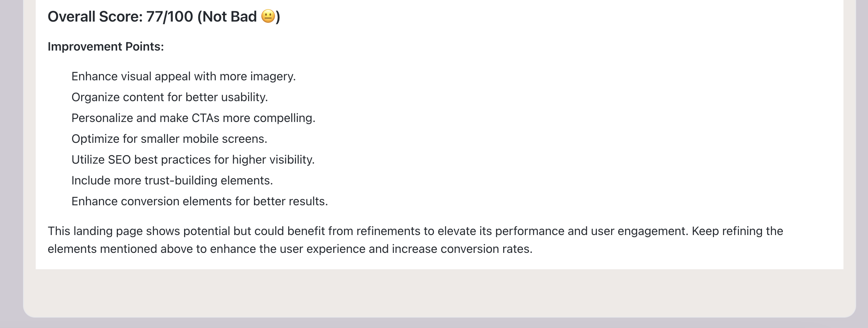Click 'Organize content for better usability' item
The height and width of the screenshot is (328, 868).
tap(170, 97)
